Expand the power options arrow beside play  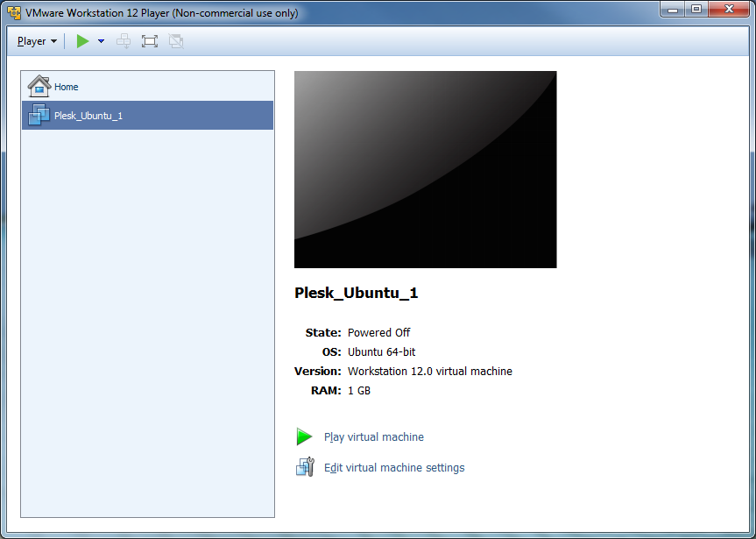click(101, 41)
